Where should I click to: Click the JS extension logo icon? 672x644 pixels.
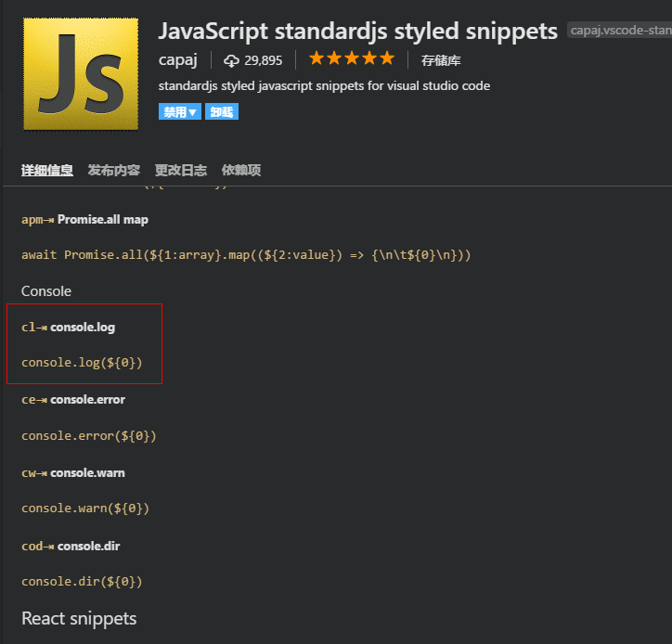tap(81, 73)
